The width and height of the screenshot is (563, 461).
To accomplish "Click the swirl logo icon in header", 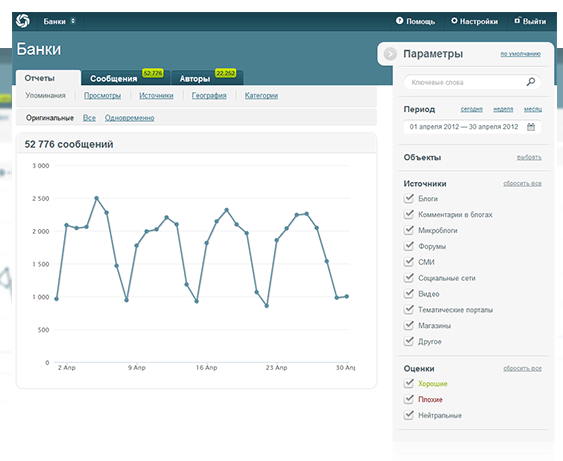I will (23, 21).
